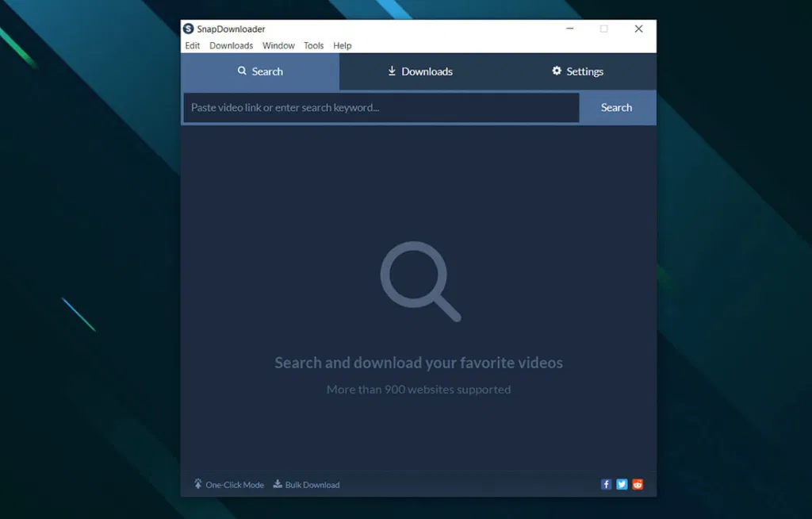Go to the Settings tab
Image resolution: width=812 pixels, height=519 pixels.
click(x=578, y=71)
